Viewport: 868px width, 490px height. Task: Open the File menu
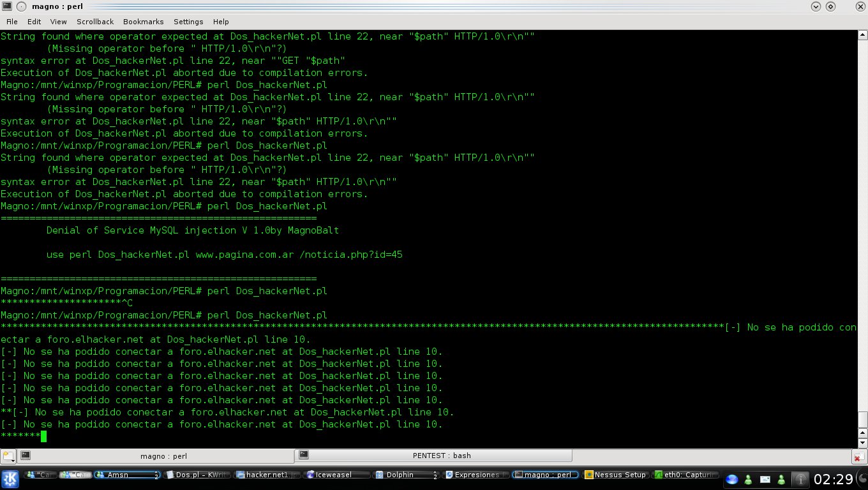click(x=12, y=22)
